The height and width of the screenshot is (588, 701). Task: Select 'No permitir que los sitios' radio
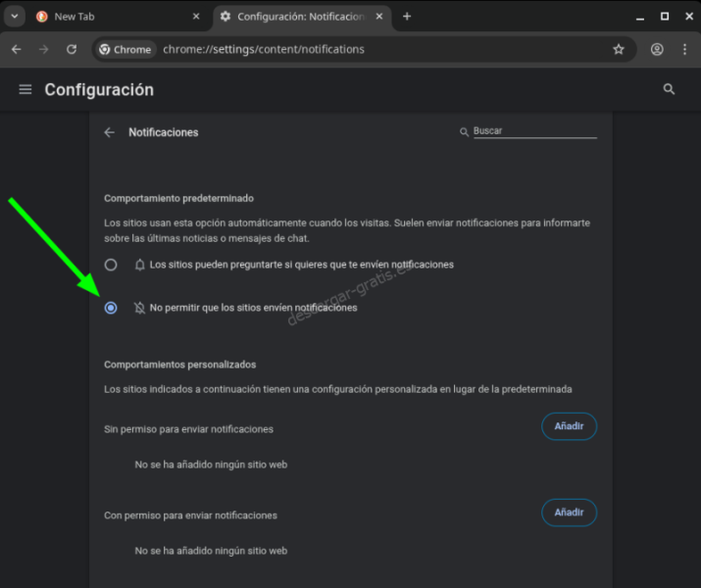click(x=111, y=308)
